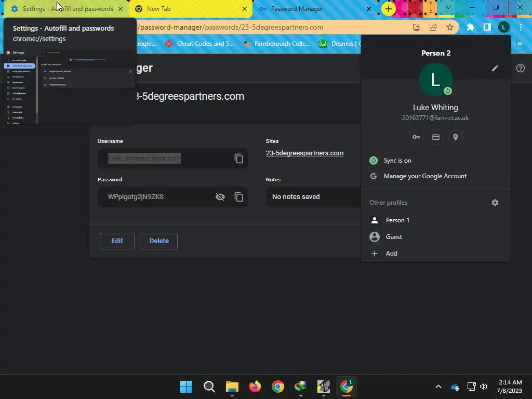Open the Windows Start menu

(x=186, y=387)
